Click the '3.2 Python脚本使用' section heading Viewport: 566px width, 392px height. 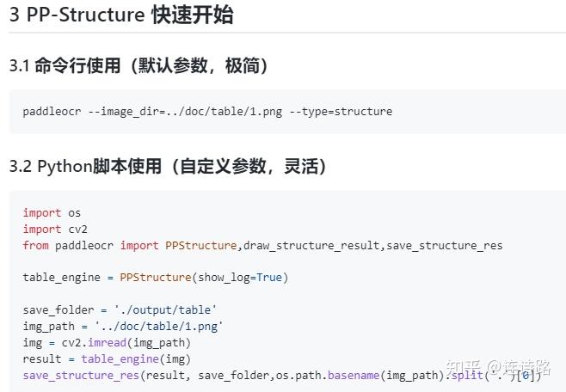pos(168,166)
